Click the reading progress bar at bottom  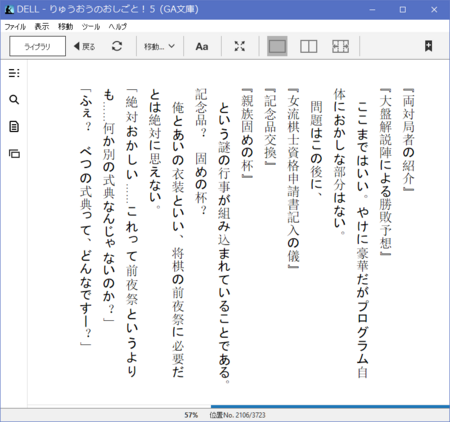tap(239, 406)
